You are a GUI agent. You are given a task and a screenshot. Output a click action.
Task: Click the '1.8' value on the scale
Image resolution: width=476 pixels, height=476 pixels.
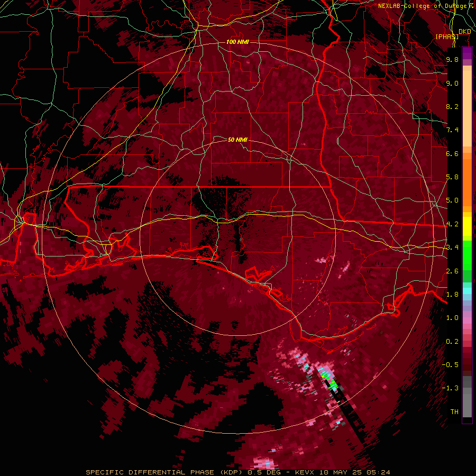pos(452,295)
